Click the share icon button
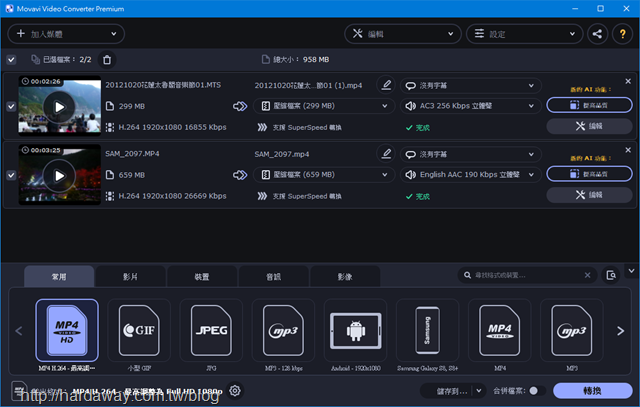The width and height of the screenshot is (640, 407). click(597, 34)
